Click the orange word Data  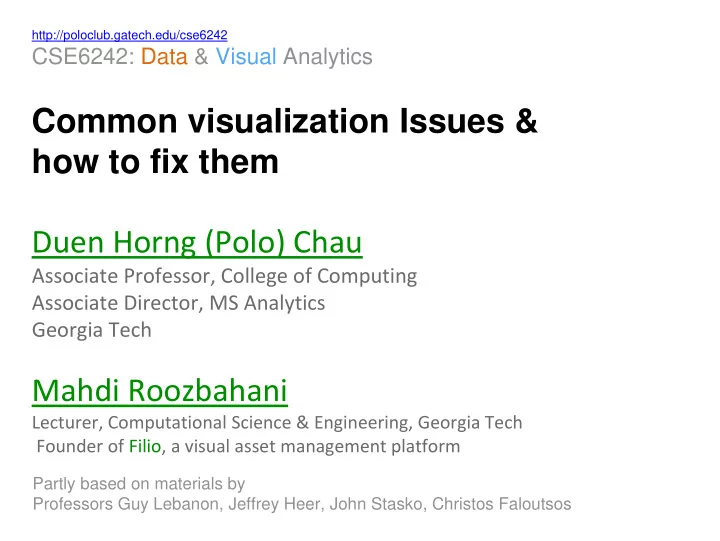[164, 57]
